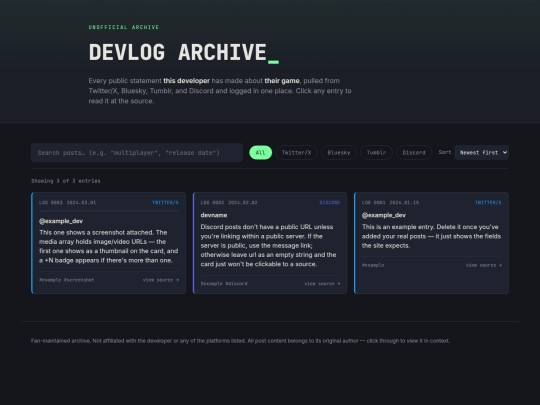The height and width of the screenshot is (405, 540).
Task: Open the Newest first sort dropdown
Action: click(x=481, y=153)
